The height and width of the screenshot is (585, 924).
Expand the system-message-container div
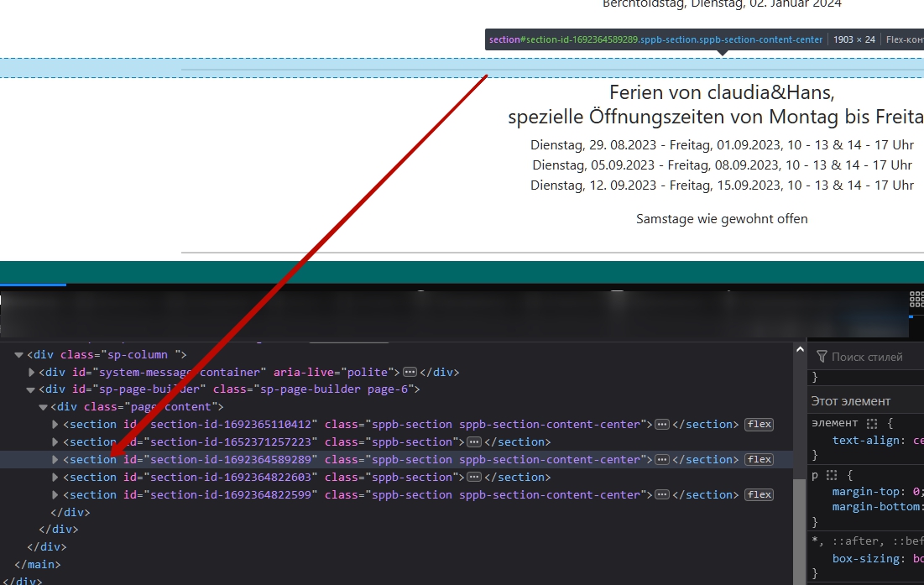pyautogui.click(x=32, y=372)
